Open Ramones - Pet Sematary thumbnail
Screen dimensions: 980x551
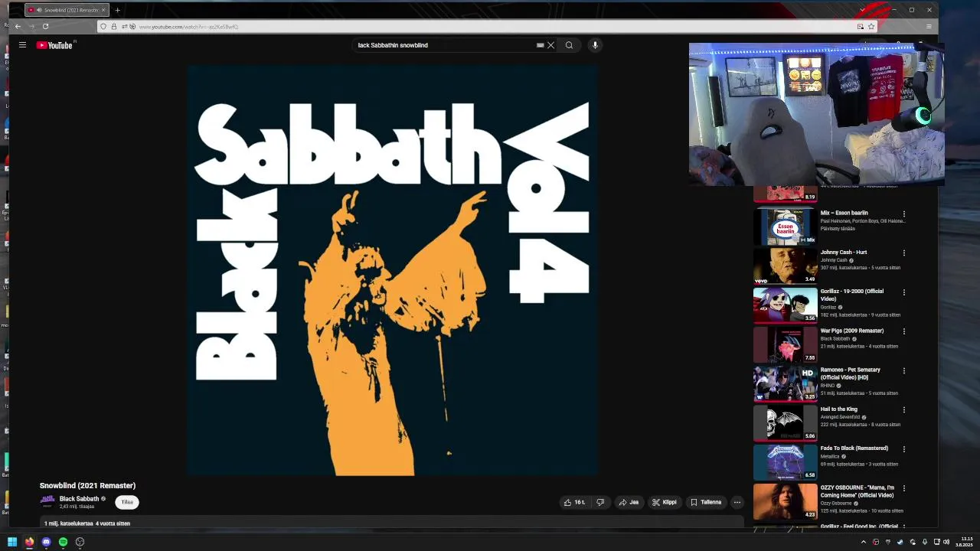785,383
